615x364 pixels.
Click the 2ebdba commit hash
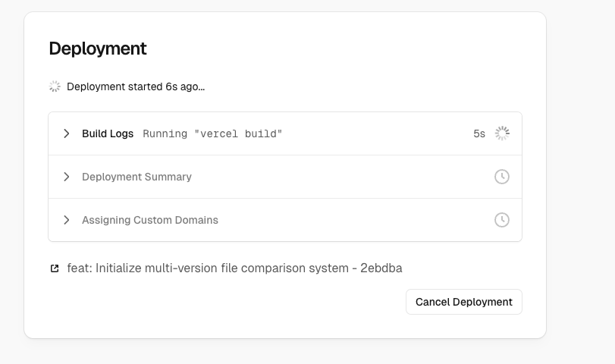[x=383, y=268]
